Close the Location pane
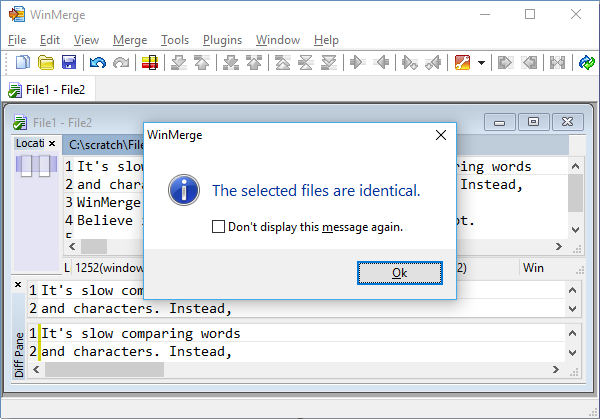 pos(53,144)
